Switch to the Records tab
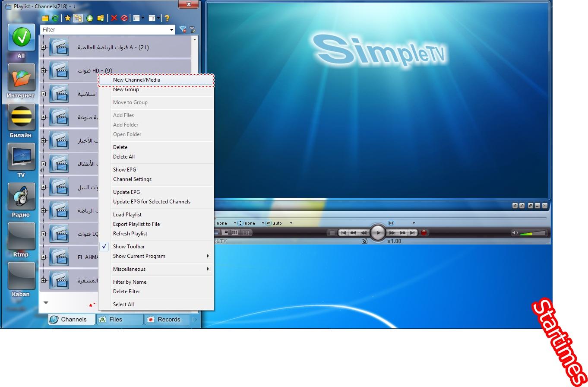Viewport: 588px width, 387px height. pos(168,320)
